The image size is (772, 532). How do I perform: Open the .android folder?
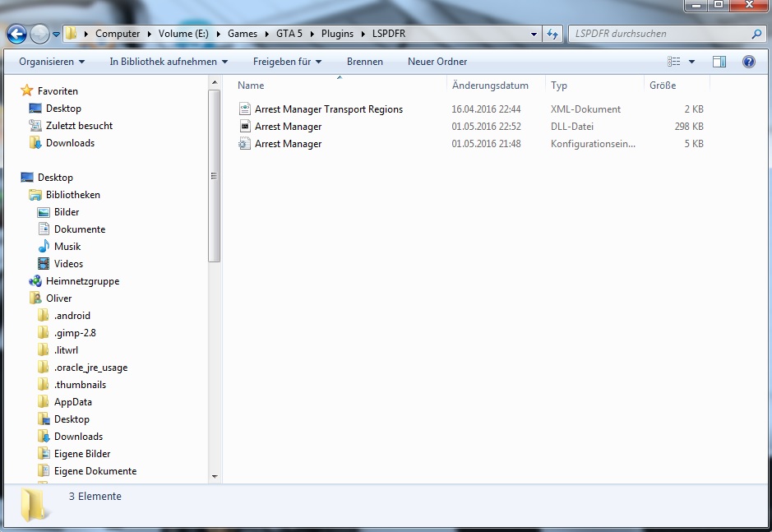[x=72, y=316]
